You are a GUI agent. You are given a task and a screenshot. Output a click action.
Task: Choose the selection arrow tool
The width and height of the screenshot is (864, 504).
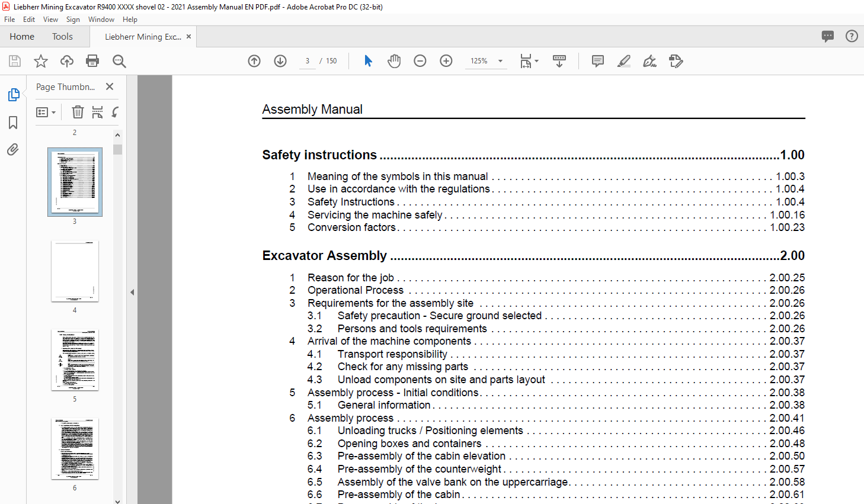pos(368,61)
